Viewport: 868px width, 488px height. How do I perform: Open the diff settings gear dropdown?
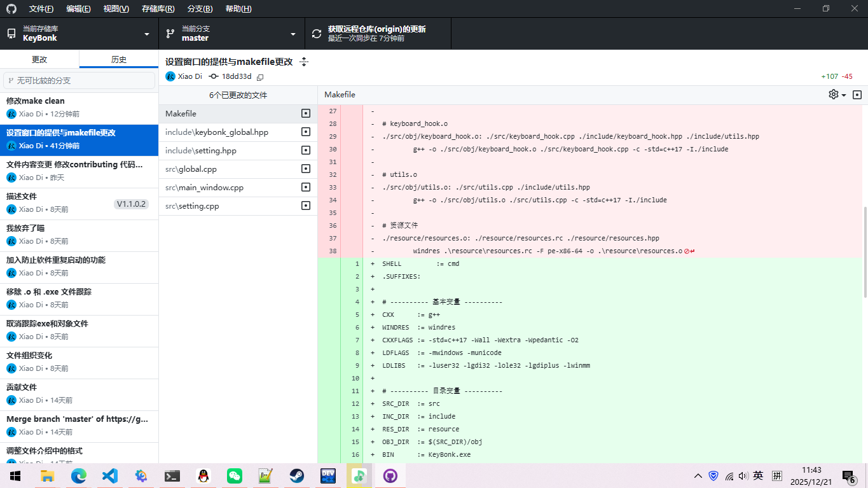(835, 94)
